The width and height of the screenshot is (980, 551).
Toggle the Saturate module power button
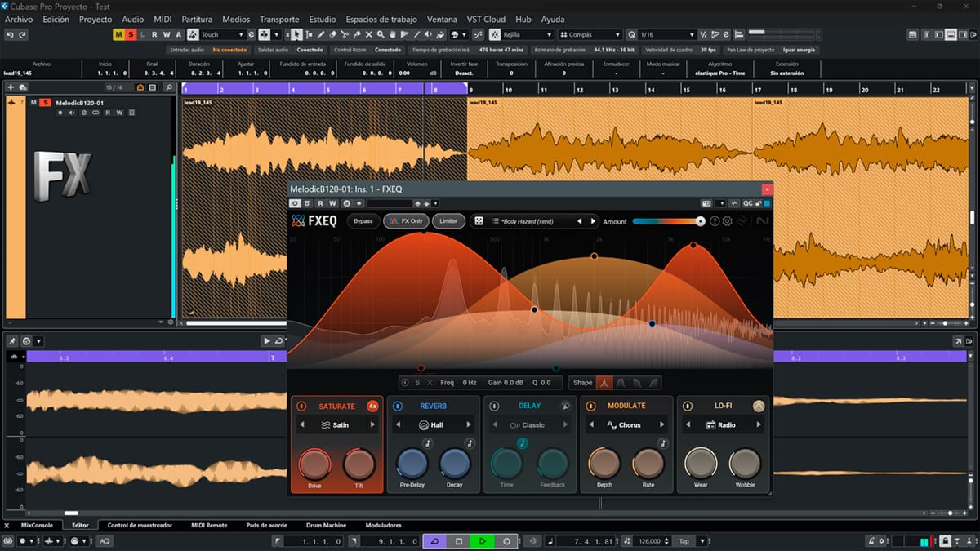[301, 406]
